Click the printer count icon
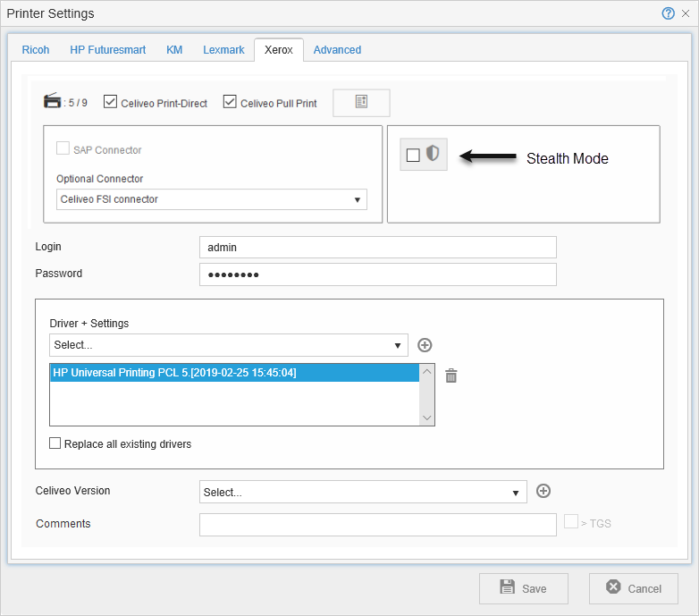 point(53,101)
